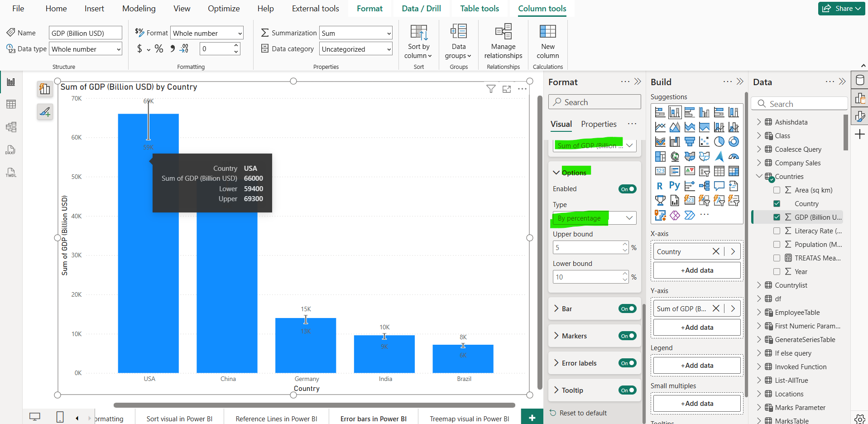This screenshot has width=868, height=424.
Task: Click the Data pane search box
Action: click(800, 103)
